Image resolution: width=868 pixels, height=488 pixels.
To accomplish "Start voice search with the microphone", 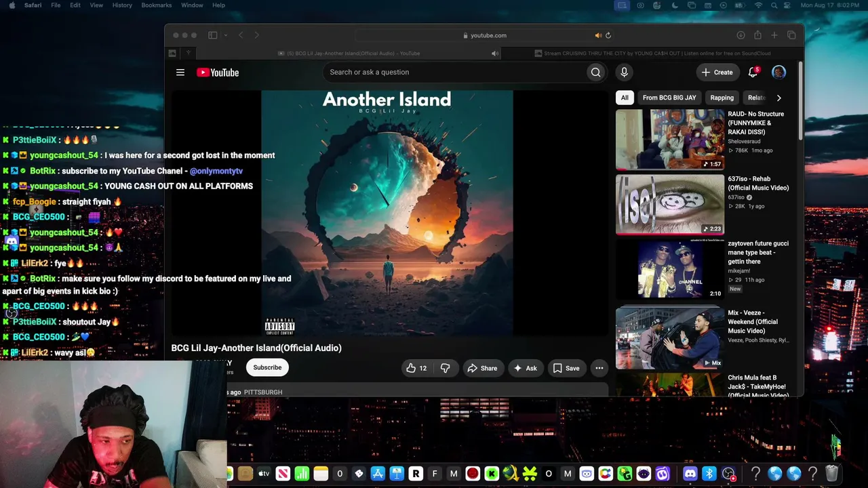I will point(624,73).
